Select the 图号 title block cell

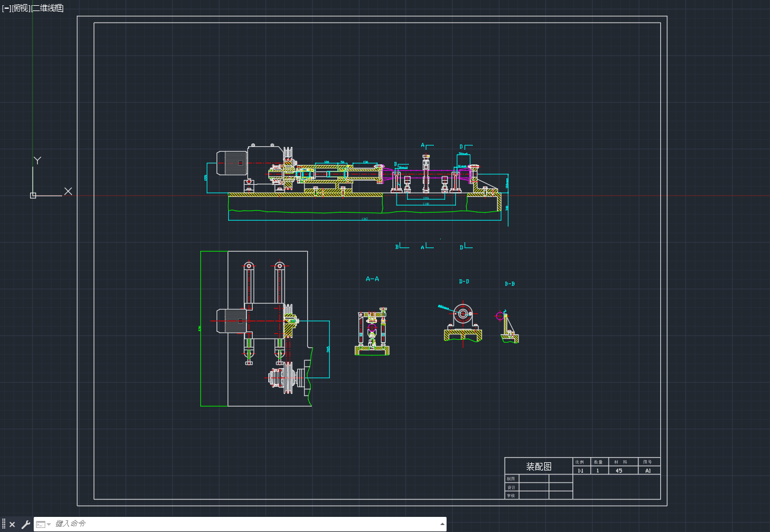648,462
